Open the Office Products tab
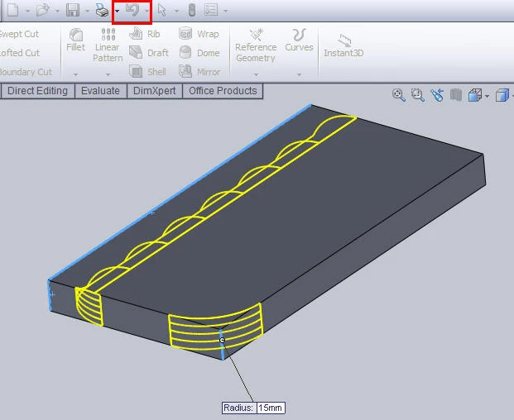Image resolution: width=514 pixels, height=420 pixels. click(223, 91)
